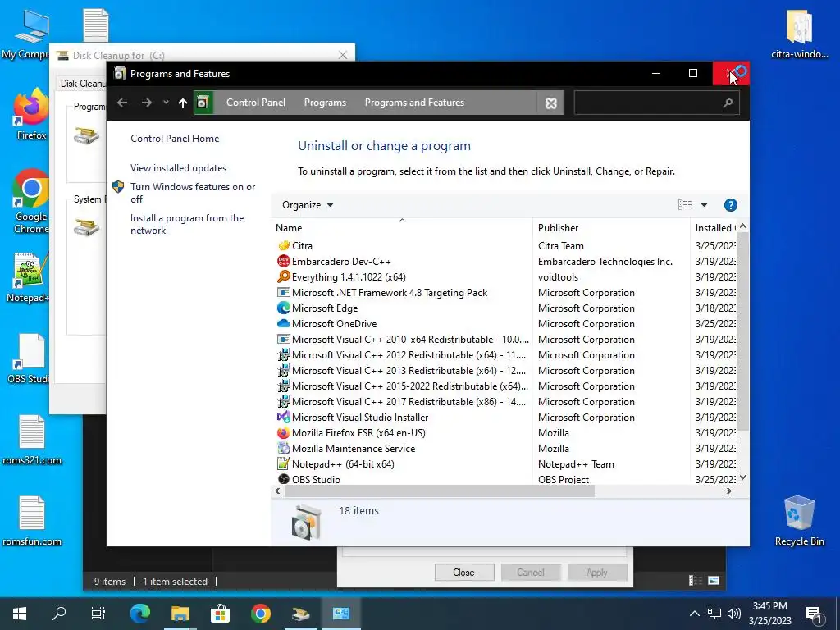Screen dimensions: 840x630
Task: Select Microsoft OneDrive icon in list
Action: coord(283,323)
